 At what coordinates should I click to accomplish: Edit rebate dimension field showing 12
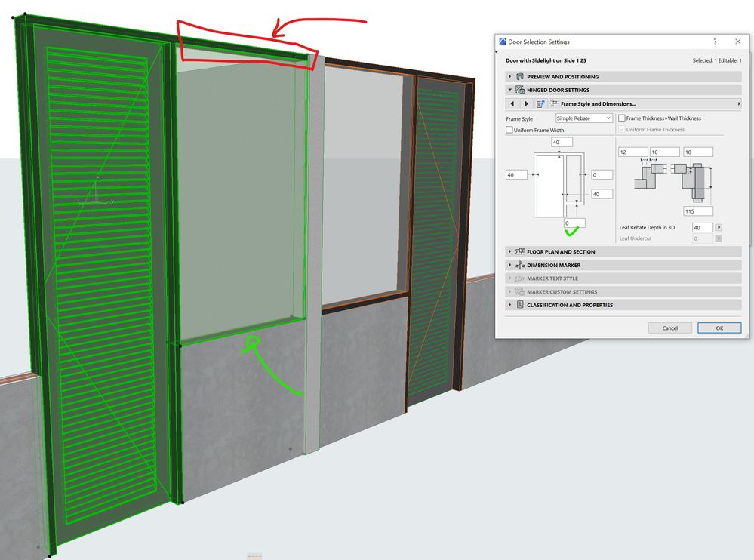(x=632, y=152)
